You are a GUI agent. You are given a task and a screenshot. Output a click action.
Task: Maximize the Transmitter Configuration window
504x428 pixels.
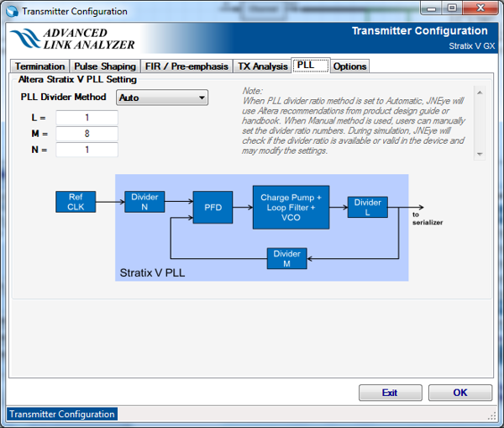452,8
